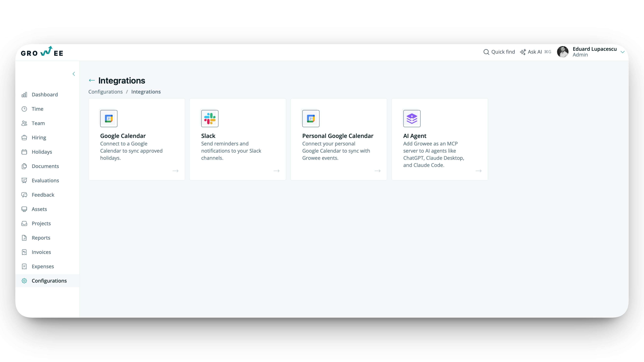Image resolution: width=644 pixels, height=362 pixels.
Task: Click the Integrations page heading
Action: (122, 80)
